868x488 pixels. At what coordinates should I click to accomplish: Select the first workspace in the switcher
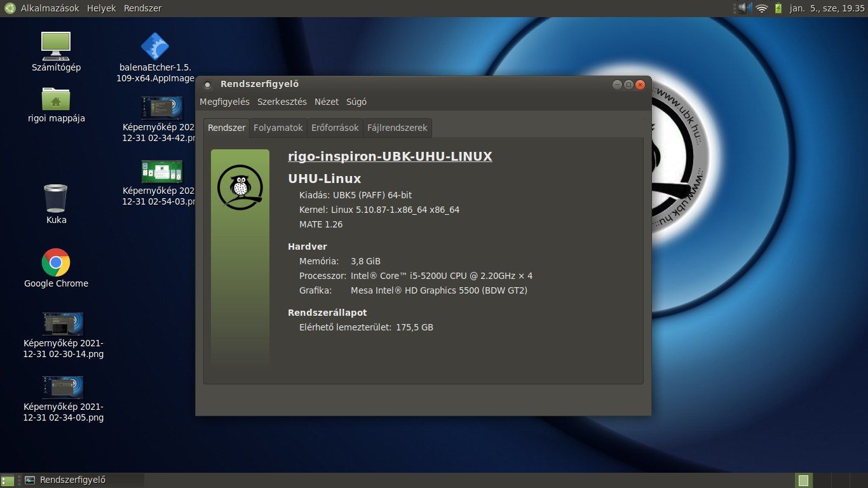[804, 480]
